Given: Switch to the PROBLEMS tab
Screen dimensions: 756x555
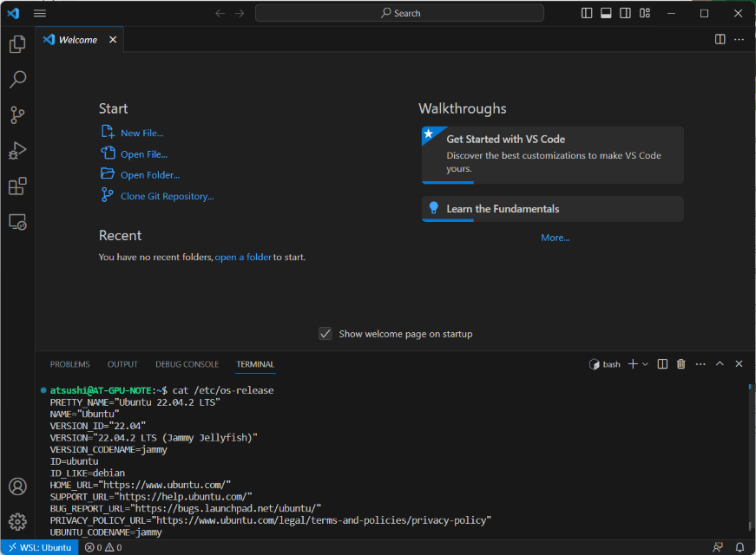Looking at the screenshot, I should point(69,364).
